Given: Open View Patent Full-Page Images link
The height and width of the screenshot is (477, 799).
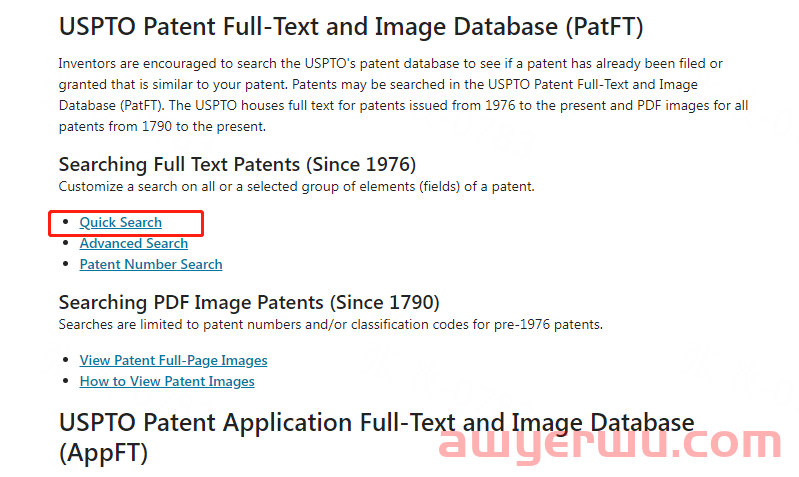Looking at the screenshot, I should pyautogui.click(x=173, y=360).
